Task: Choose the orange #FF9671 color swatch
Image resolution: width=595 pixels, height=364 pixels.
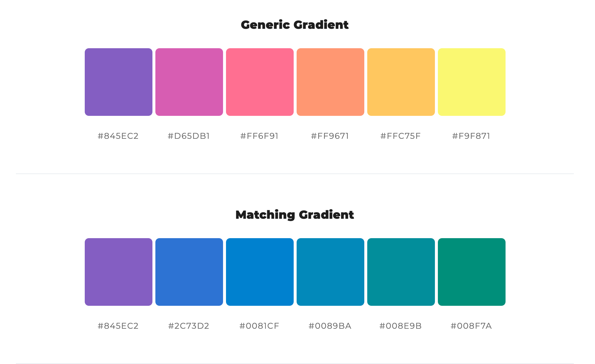Action: (330, 82)
